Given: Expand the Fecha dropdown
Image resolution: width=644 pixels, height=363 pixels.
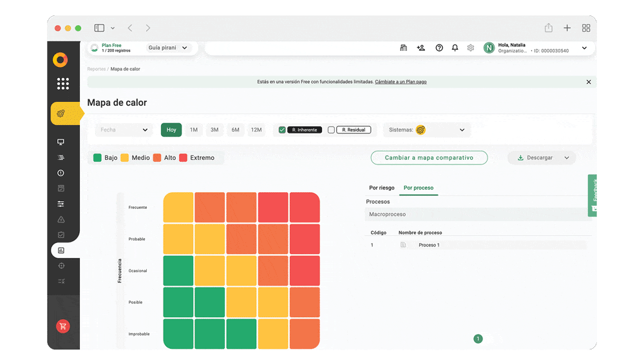Looking at the screenshot, I should [124, 130].
